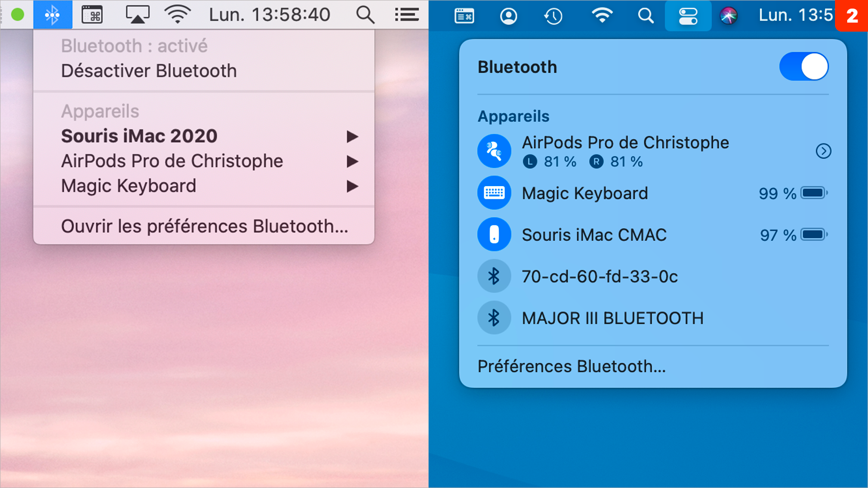Click the clock showing Lun. 13:58:40

[x=269, y=15]
